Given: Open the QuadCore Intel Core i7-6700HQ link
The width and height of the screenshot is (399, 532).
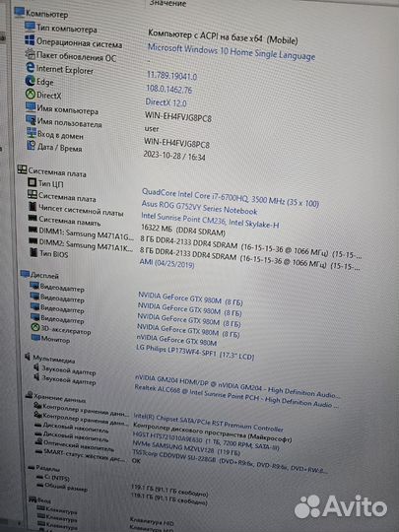Looking at the screenshot, I should click(x=231, y=197).
